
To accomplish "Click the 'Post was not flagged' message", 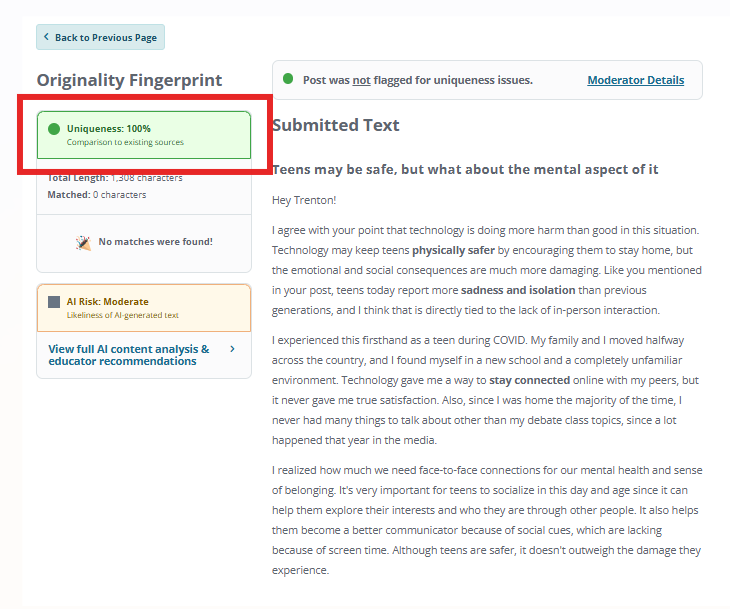I will 417,80.
